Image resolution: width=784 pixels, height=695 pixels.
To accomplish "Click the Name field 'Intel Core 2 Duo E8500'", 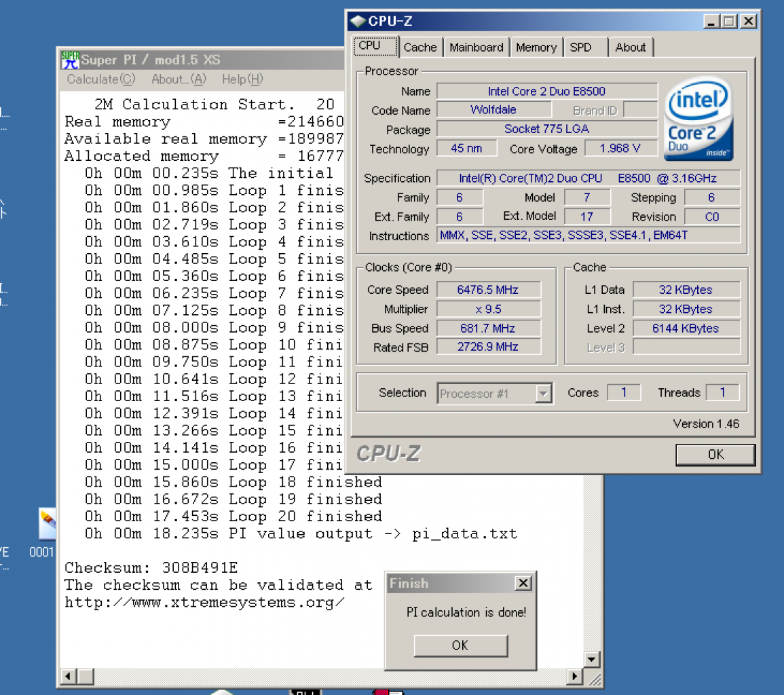I will [546, 92].
